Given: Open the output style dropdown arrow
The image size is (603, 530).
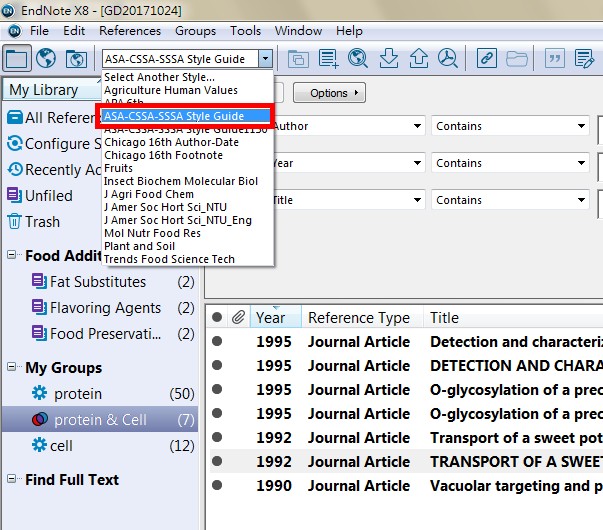Looking at the screenshot, I should point(265,59).
